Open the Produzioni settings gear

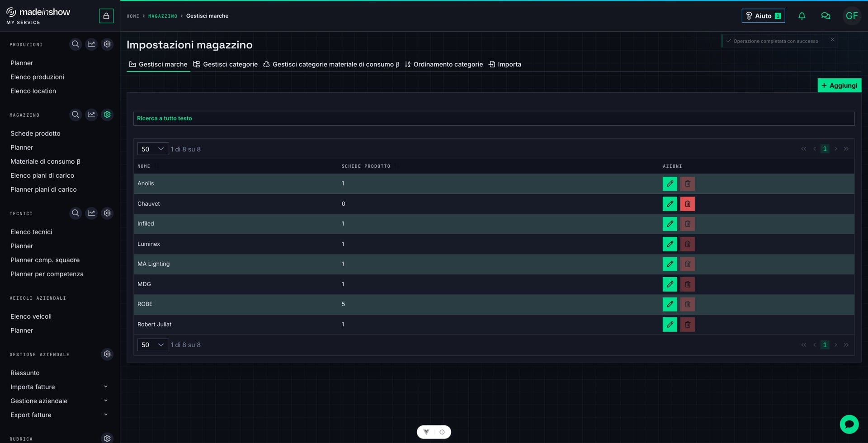(x=107, y=44)
